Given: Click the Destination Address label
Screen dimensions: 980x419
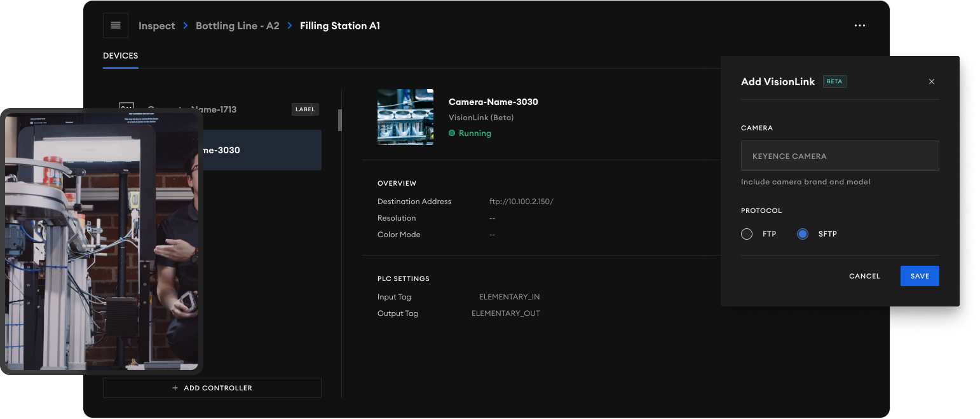Looking at the screenshot, I should (x=414, y=202).
